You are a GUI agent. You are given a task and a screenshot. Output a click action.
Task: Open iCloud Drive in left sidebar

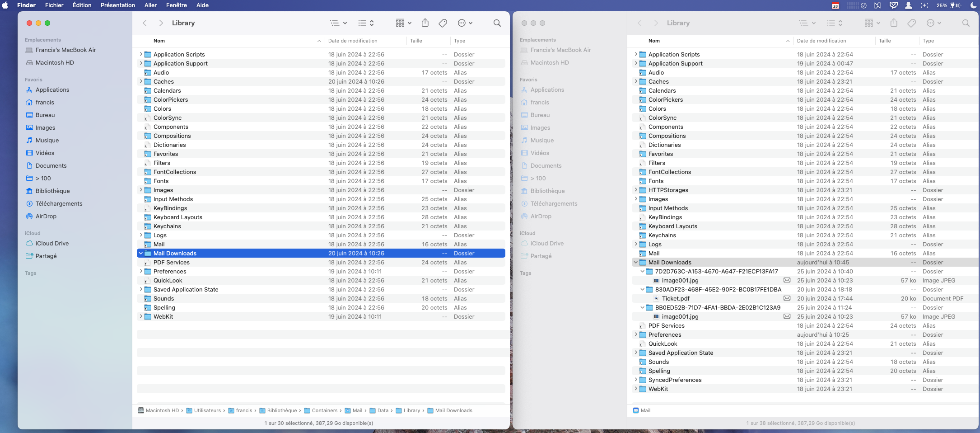pos(52,243)
